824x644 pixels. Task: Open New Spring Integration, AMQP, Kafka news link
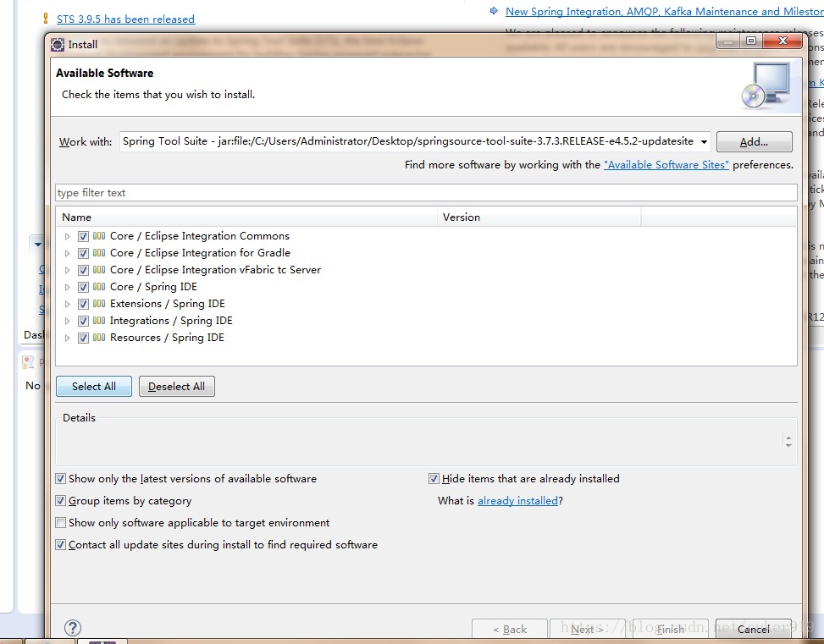tap(664, 12)
